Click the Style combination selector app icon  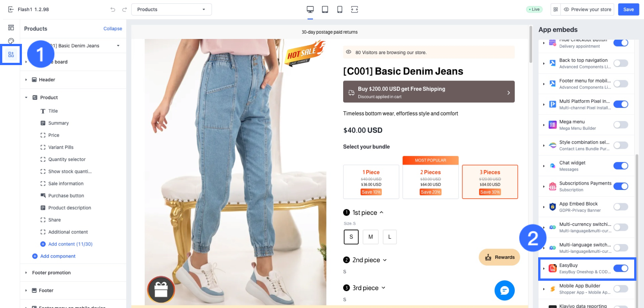[553, 145]
